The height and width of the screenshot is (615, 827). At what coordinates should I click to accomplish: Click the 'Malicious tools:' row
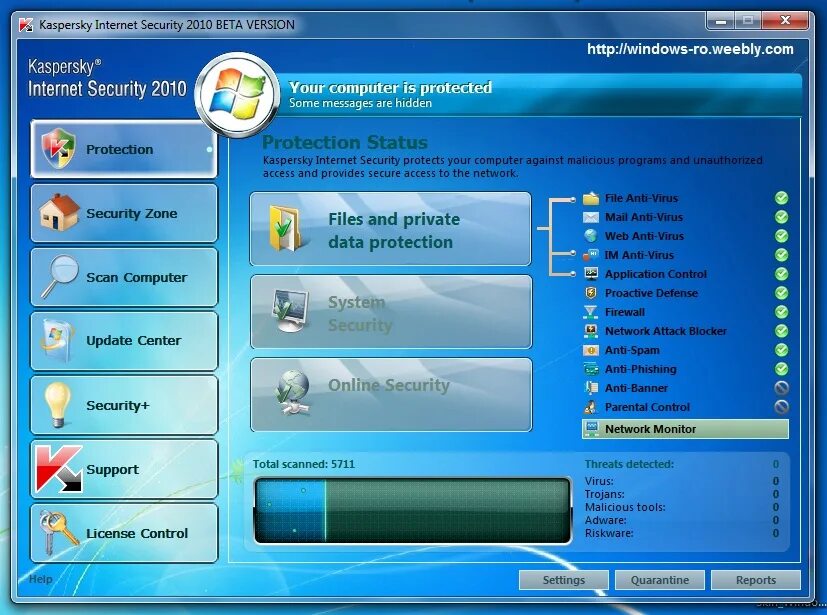[681, 507]
